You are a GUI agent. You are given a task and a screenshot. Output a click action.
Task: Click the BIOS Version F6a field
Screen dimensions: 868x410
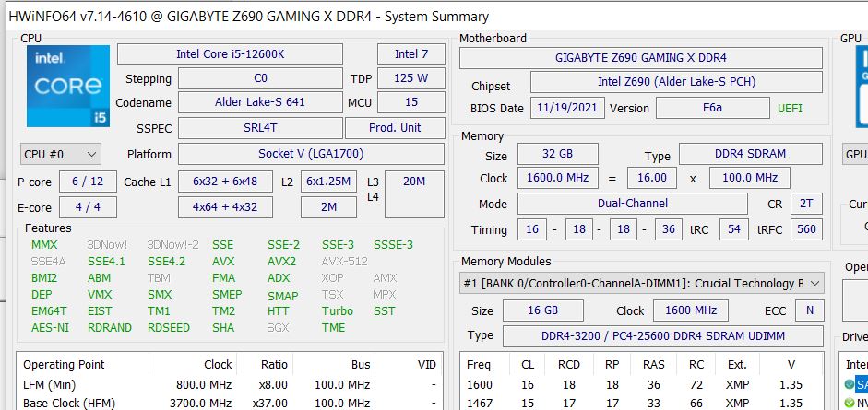pos(712,108)
